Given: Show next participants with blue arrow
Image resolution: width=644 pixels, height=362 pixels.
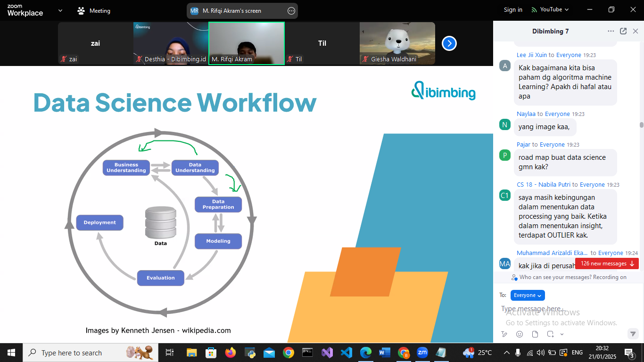Looking at the screenshot, I should [x=449, y=43].
